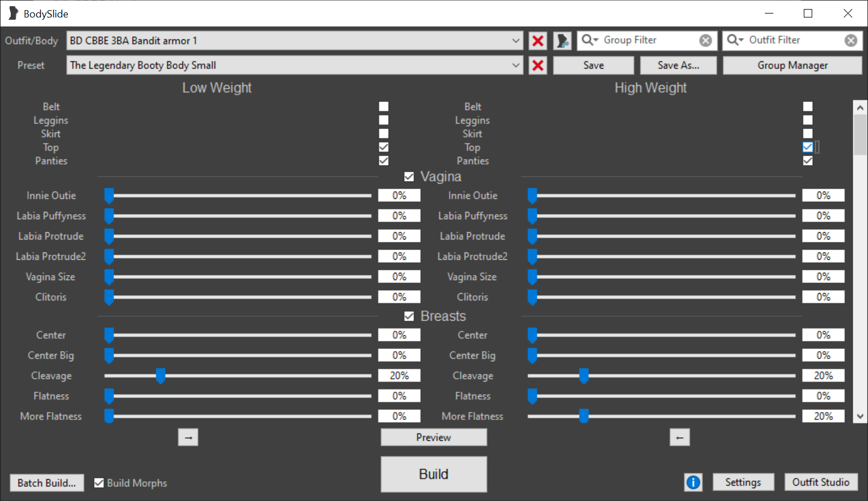This screenshot has width=868, height=501.
Task: Click the High Weight Cleavage slider handle
Action: [584, 376]
